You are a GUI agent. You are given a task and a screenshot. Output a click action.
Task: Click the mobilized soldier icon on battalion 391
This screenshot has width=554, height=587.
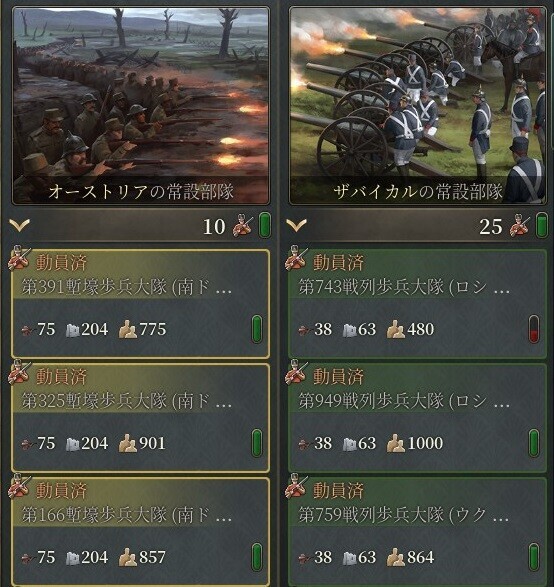tap(19, 258)
